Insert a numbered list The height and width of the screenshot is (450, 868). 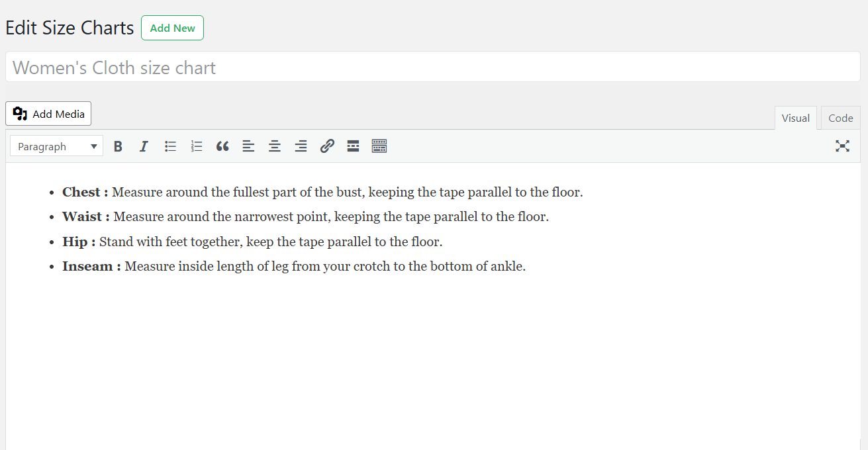tap(196, 146)
